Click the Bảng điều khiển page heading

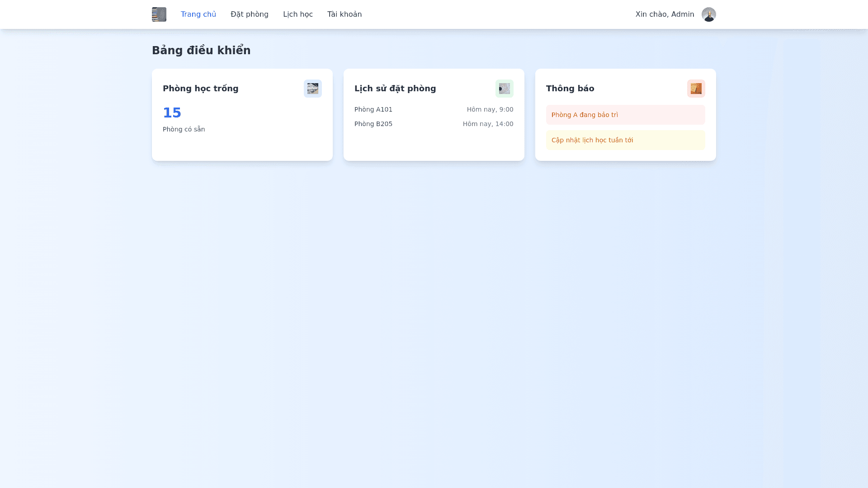[x=201, y=51]
